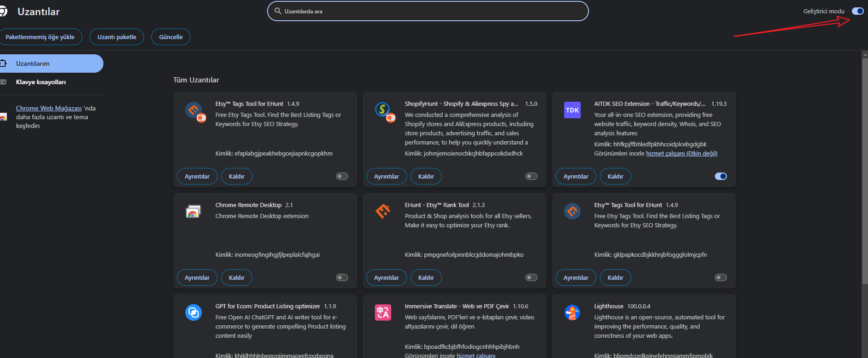Disable the AITDK SEO Extension toggle
The height and width of the screenshot is (358, 868).
720,176
